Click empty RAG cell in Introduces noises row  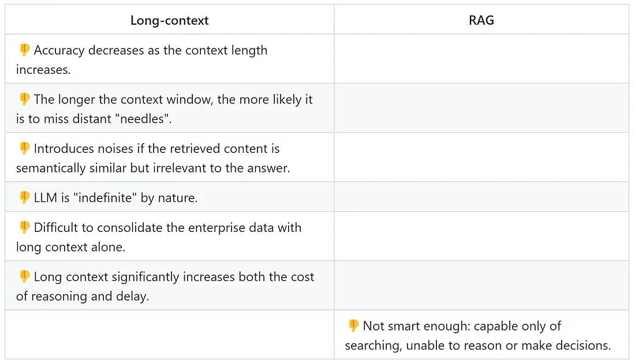click(481, 157)
